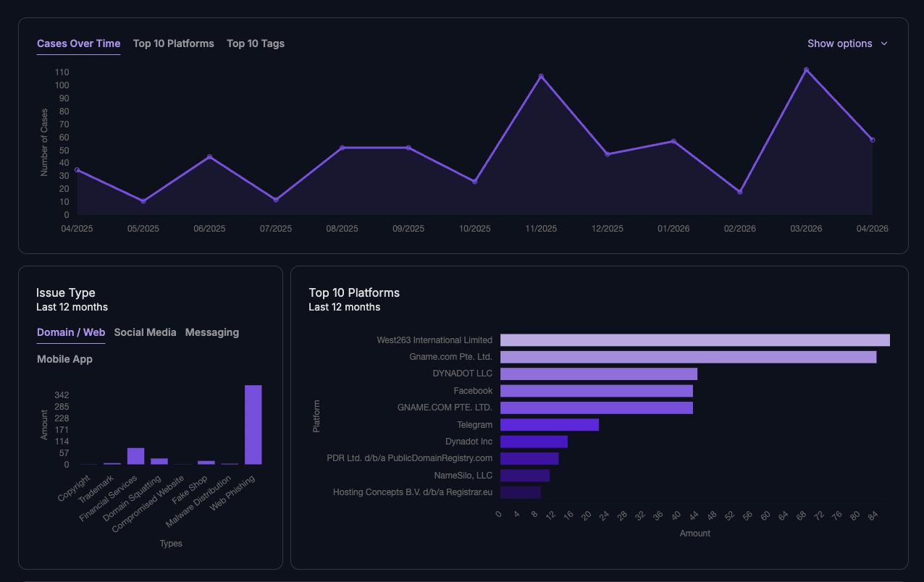Switch to the Top 10 Platforms tab
Viewport: 924px width, 582px height.
coord(173,43)
